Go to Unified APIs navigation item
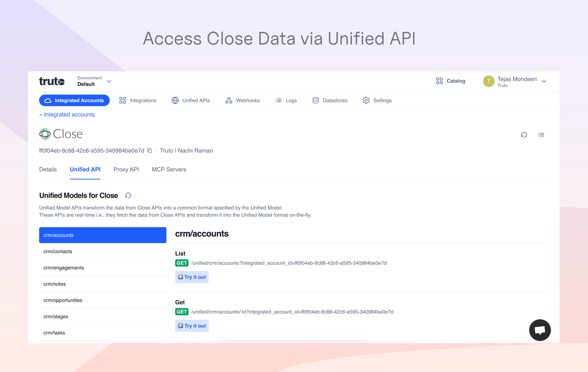 191,100
